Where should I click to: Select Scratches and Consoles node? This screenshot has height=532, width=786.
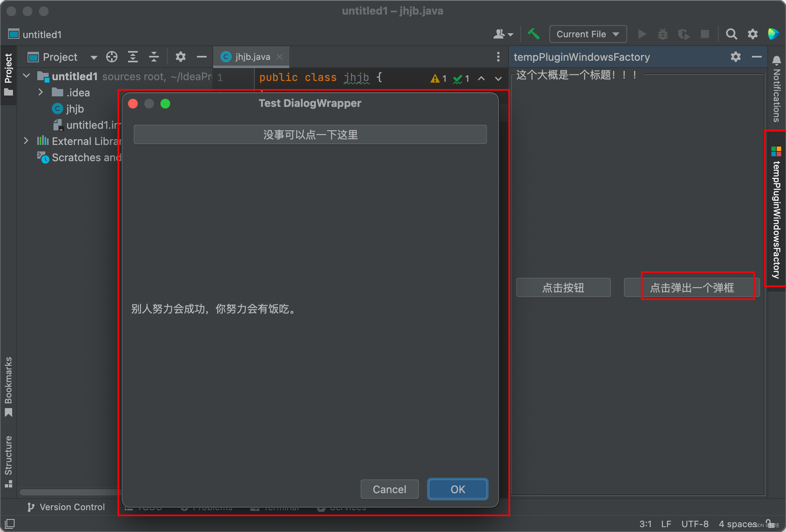point(79,157)
